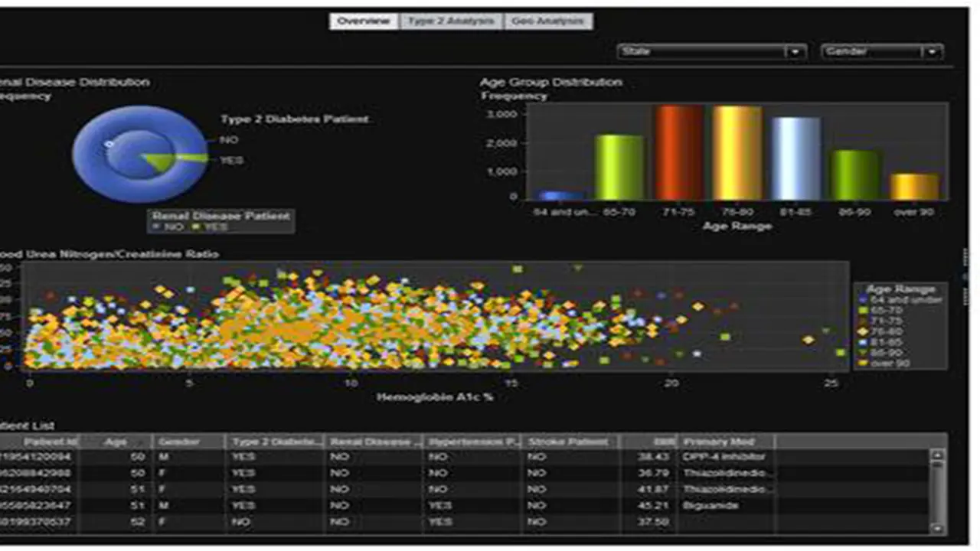The height and width of the screenshot is (551, 980).
Task: Click the Age Range axis label under bar chart
Action: [x=737, y=226]
